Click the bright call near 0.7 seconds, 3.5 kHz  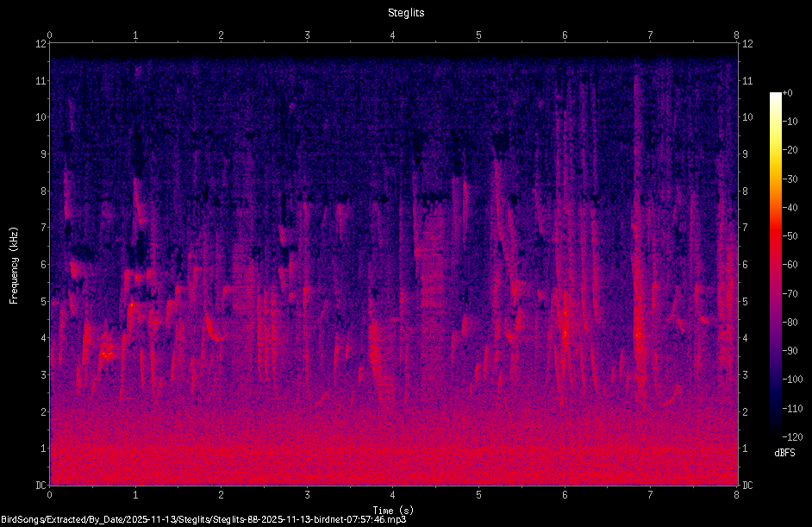107,355
